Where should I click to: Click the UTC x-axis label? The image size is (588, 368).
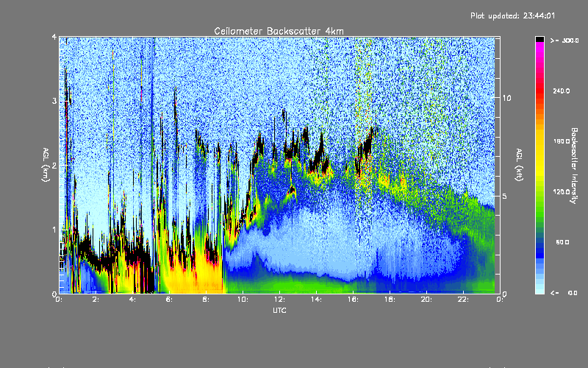click(x=279, y=310)
